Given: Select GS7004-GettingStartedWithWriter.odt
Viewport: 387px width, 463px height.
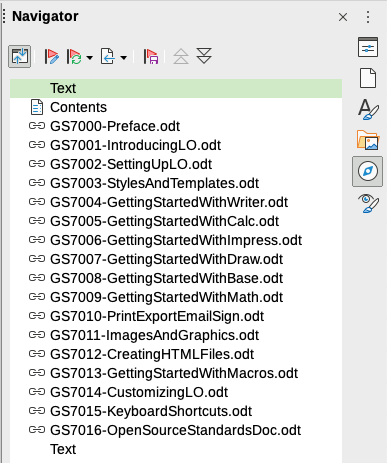Looking at the screenshot, I should coord(169,202).
